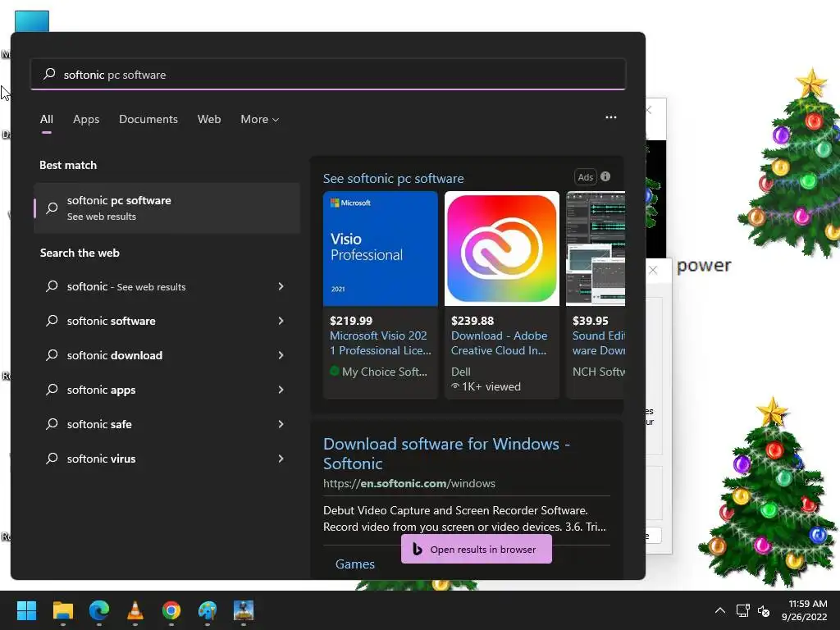Expand the arrow beside 'softonic download'
Screen dimensions: 840x630
pos(281,355)
